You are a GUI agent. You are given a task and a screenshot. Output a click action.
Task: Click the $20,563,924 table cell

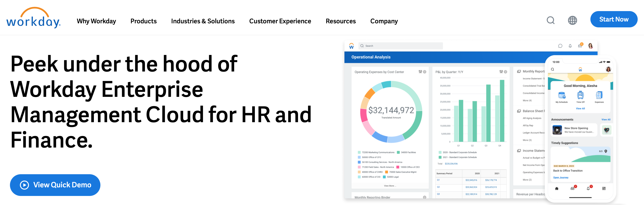click(471, 187)
